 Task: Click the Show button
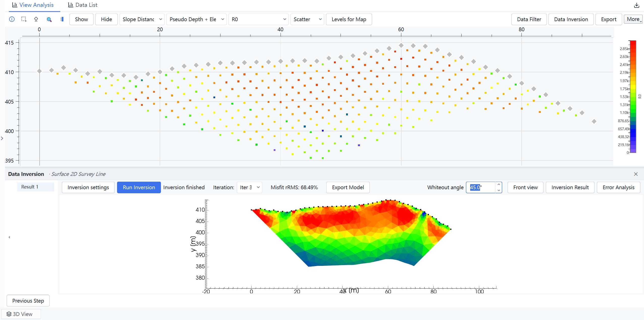pyautogui.click(x=81, y=19)
